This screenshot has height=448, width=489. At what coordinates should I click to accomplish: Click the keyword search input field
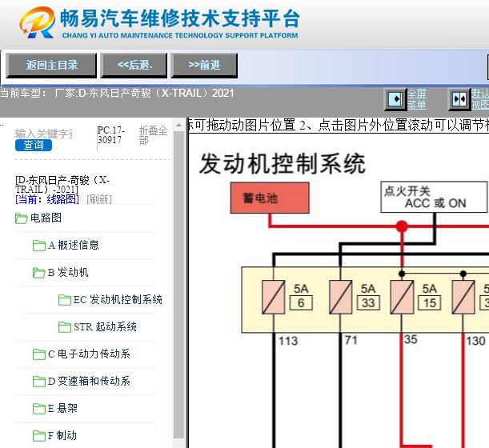coord(44,134)
